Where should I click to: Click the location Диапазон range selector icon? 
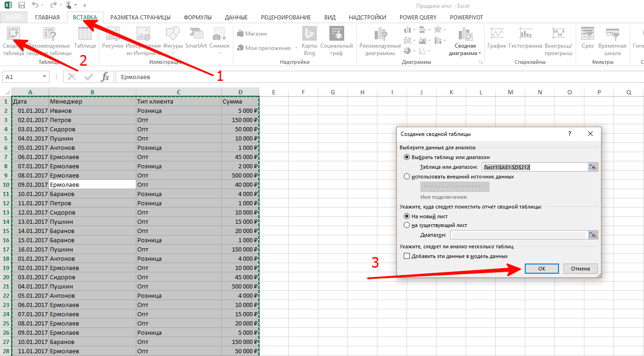[593, 235]
